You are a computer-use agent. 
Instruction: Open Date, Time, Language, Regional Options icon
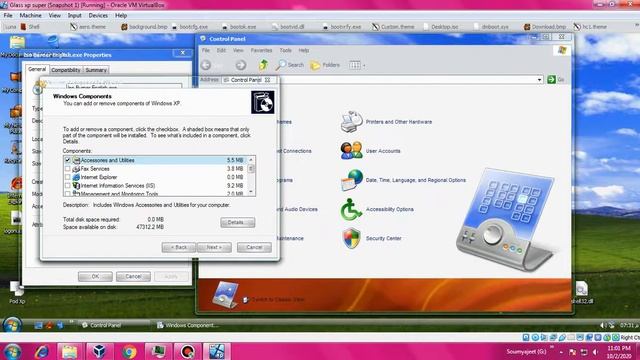(351, 180)
